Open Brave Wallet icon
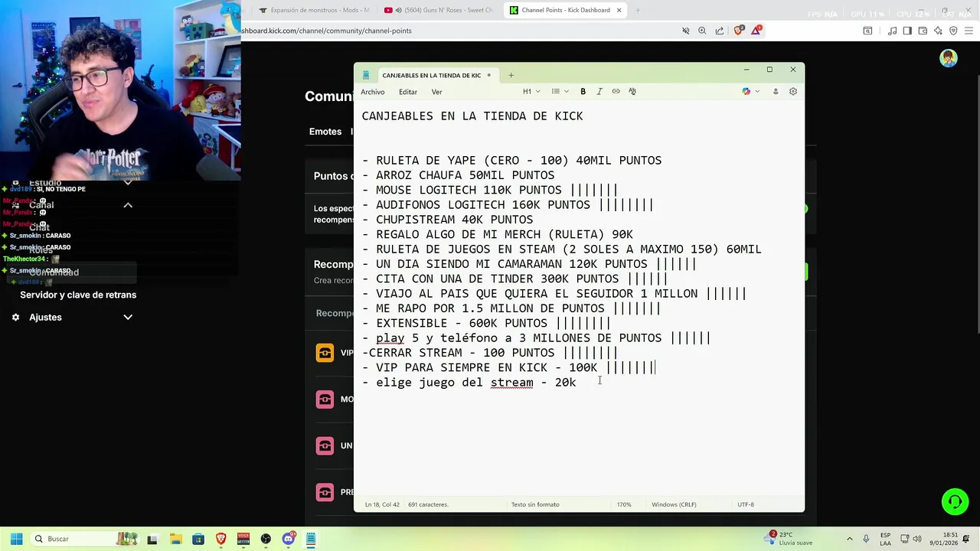Image resolution: width=980 pixels, height=551 pixels. 923,31
